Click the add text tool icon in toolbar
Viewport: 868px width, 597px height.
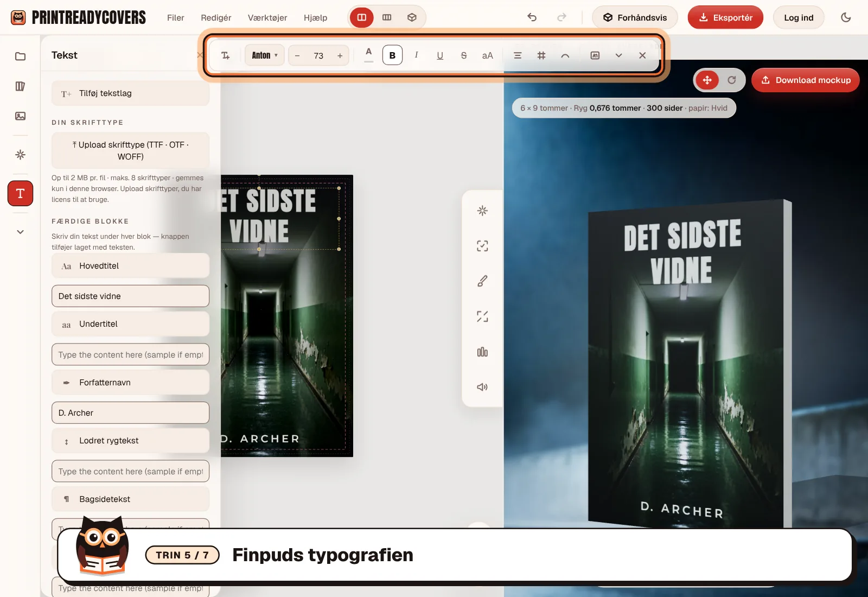click(226, 55)
